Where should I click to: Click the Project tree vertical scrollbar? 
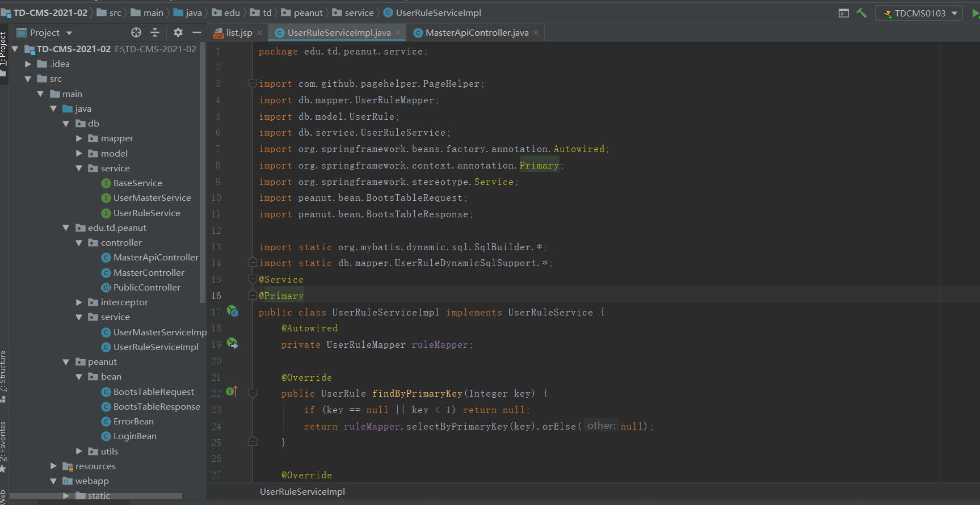pyautogui.click(x=203, y=173)
